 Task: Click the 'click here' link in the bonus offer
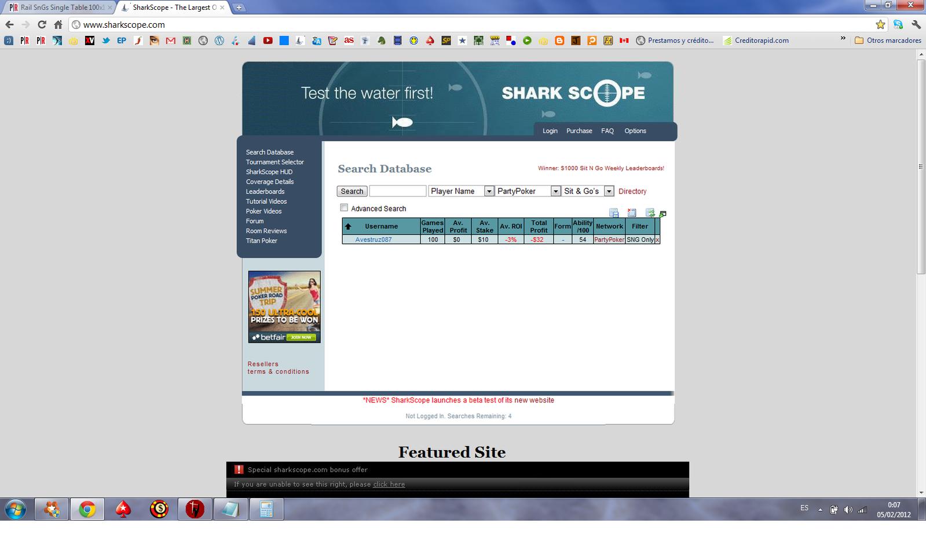tap(389, 484)
